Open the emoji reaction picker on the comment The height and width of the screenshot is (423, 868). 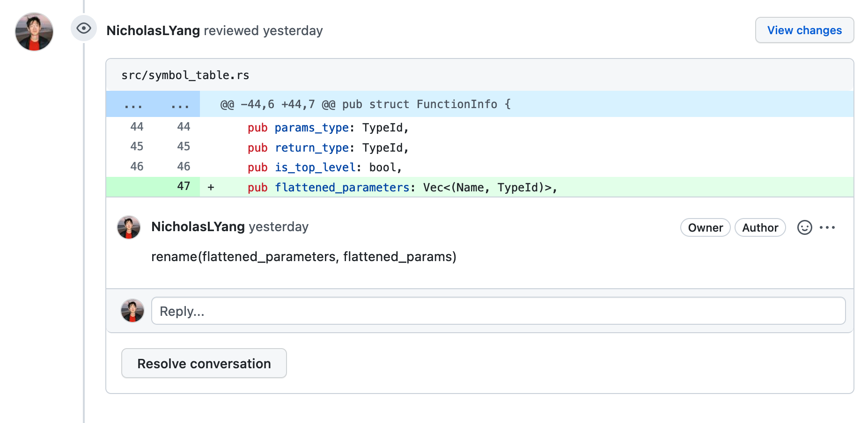[x=804, y=227]
